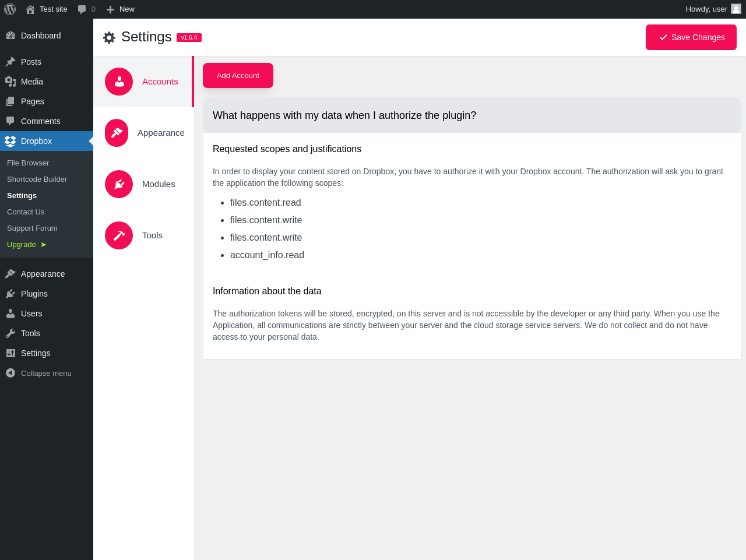746x560 pixels.
Task: Open File Browser submenu item
Action: (x=28, y=163)
